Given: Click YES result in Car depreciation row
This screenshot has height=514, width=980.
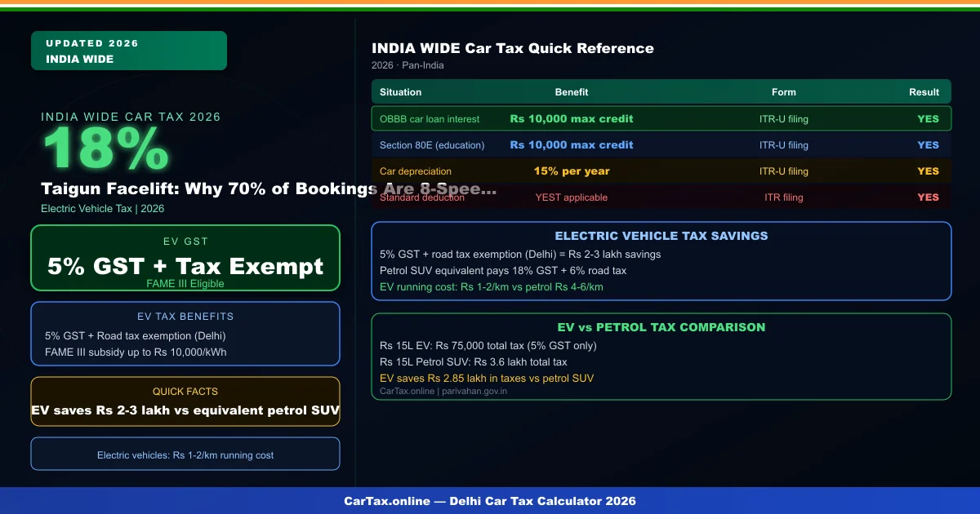Looking at the screenshot, I should pyautogui.click(x=929, y=171).
